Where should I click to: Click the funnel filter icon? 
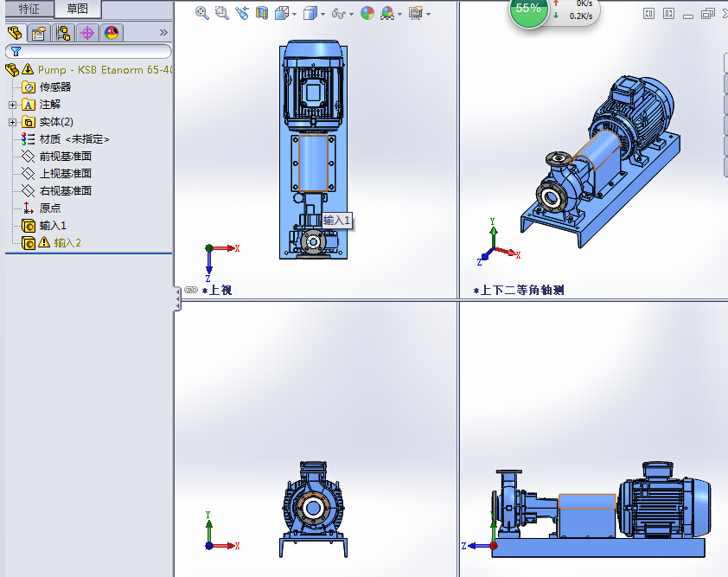(16, 51)
